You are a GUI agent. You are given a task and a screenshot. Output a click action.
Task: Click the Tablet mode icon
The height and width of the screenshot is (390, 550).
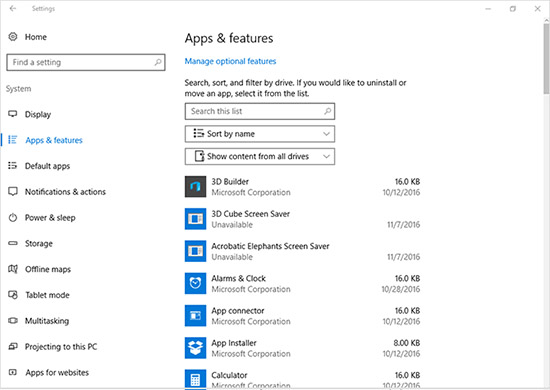(x=13, y=295)
